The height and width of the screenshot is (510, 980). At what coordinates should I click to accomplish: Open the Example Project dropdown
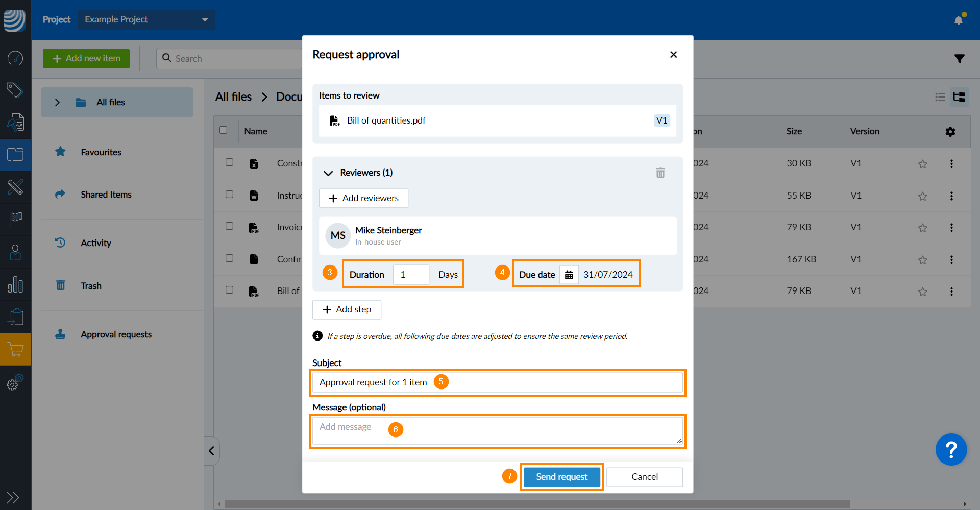(146, 19)
